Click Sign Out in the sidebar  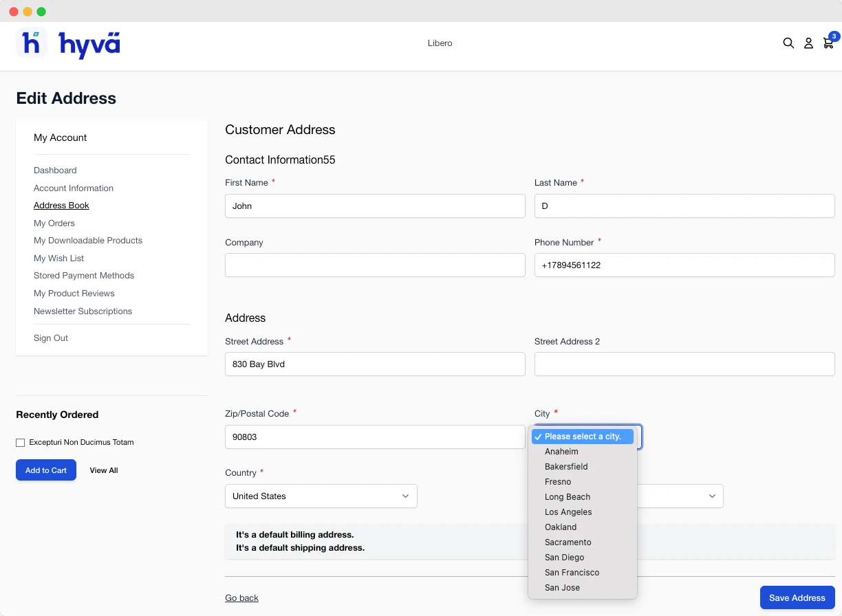[50, 338]
